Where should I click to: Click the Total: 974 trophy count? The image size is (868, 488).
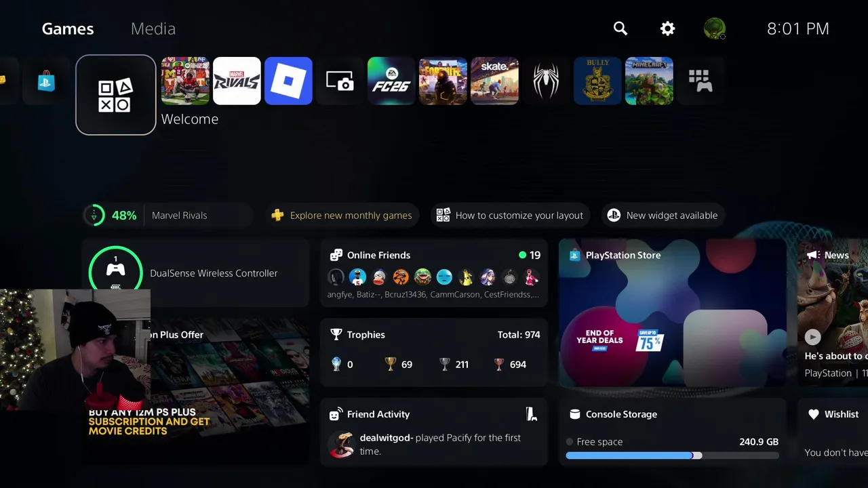point(519,335)
